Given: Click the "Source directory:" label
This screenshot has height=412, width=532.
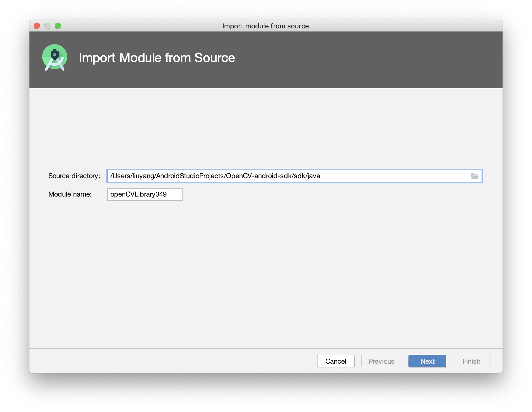Looking at the screenshot, I should click(74, 176).
